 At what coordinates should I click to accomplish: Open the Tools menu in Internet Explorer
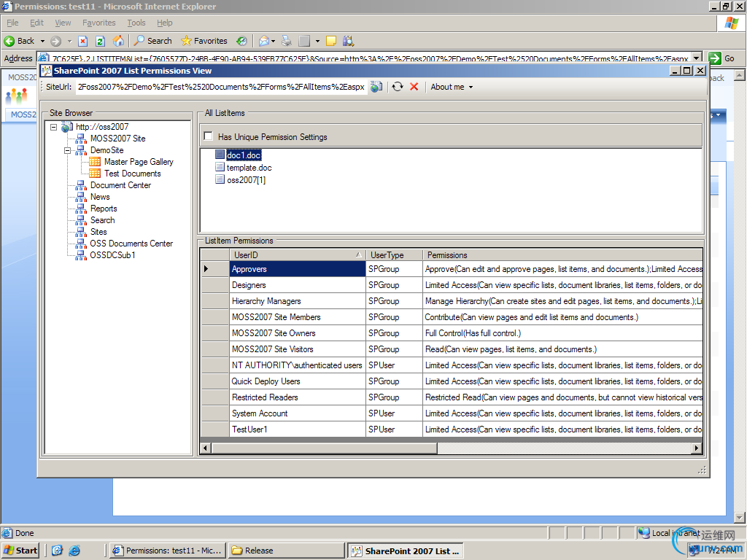point(136,23)
